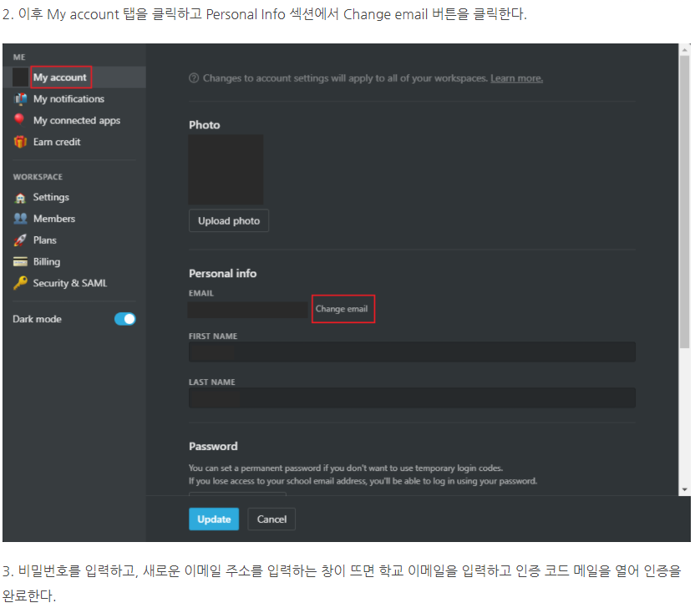Viewport: 700px width, 608px height.
Task: Click the mailbox icon beside My notifications
Action: click(x=20, y=99)
